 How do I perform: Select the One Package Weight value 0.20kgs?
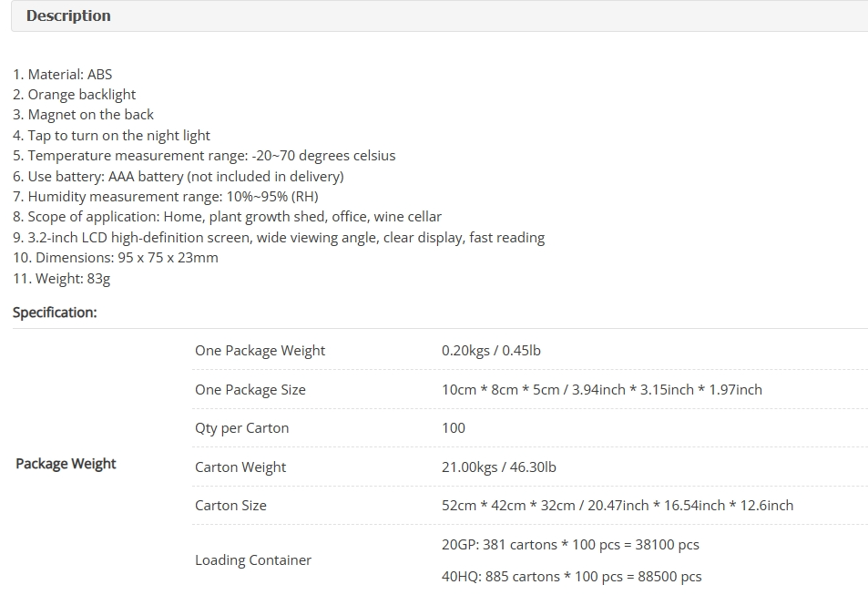[x=491, y=351]
